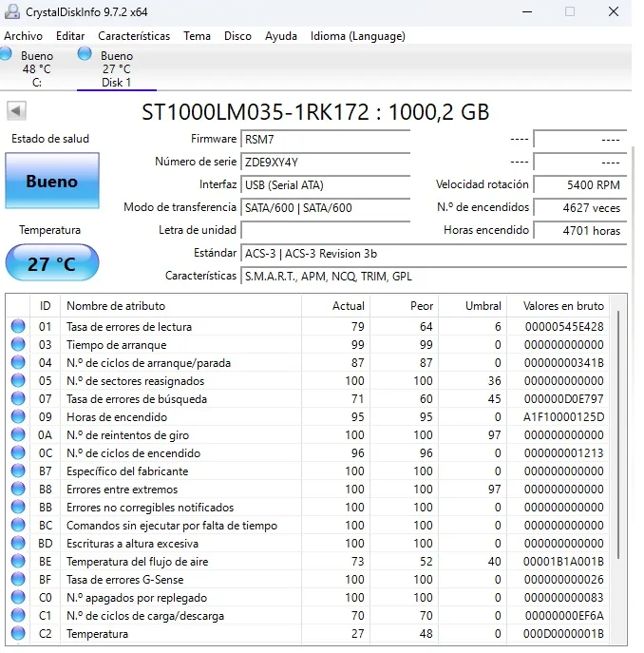Open the Ayuda menu

click(x=281, y=36)
